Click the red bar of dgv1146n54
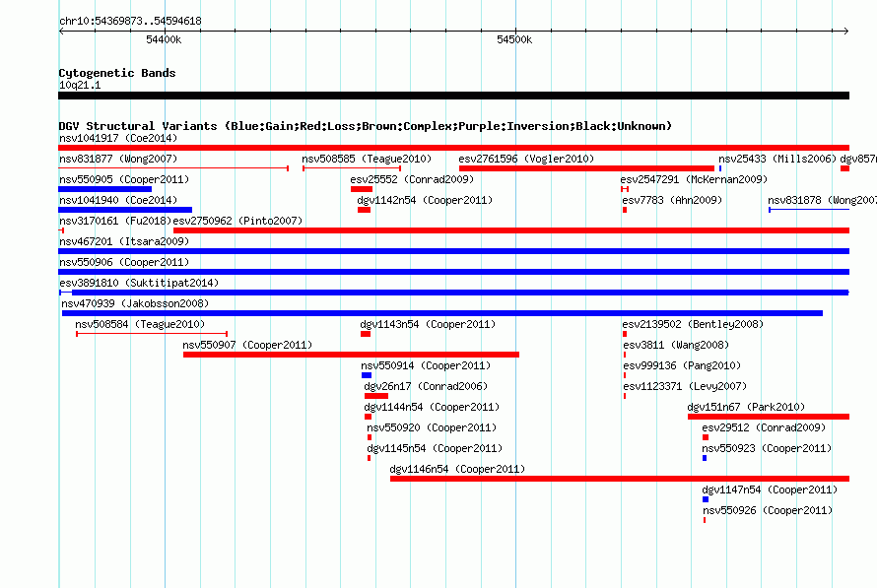The image size is (877, 588). [620, 479]
